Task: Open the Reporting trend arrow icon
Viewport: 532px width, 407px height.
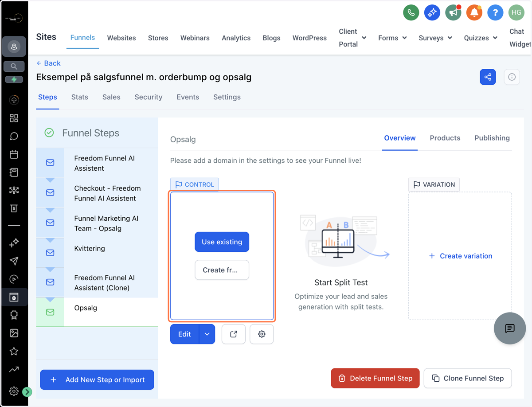Action: [x=14, y=369]
